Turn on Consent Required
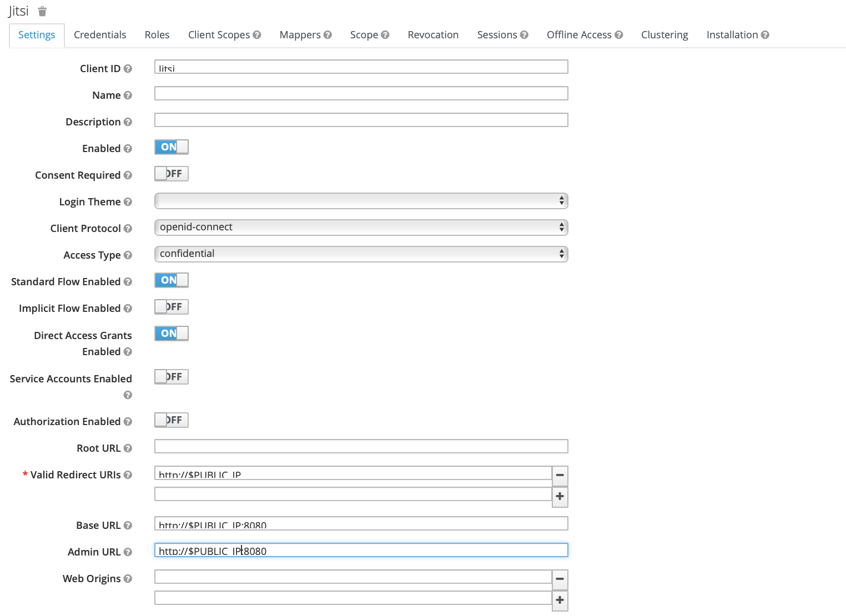Screen dimensions: 846x616 171,173
